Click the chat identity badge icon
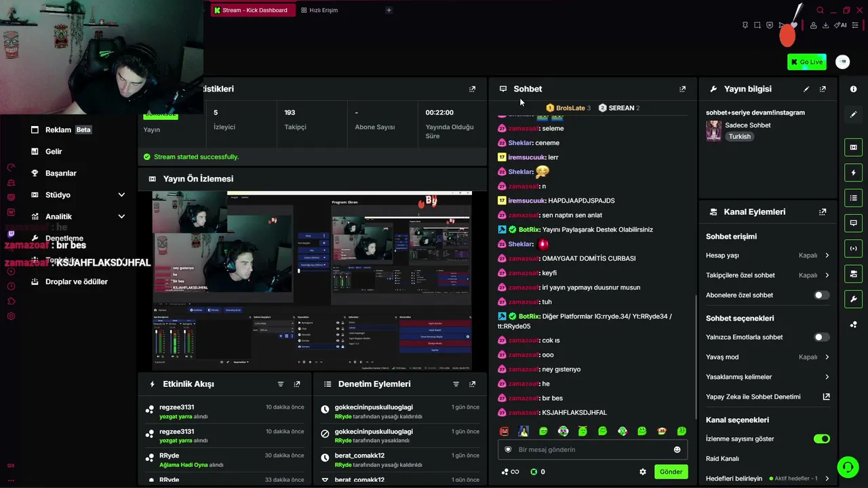This screenshot has height=488, width=868. pos(508,449)
